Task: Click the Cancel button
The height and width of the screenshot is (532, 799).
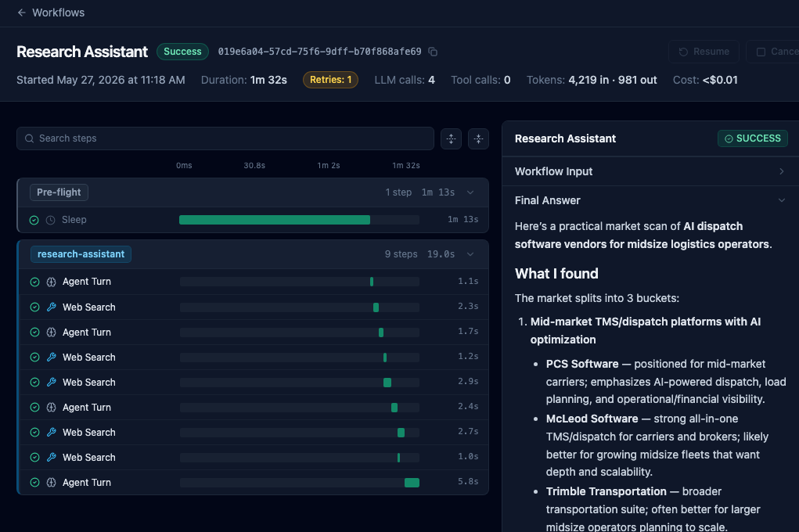Action: tap(773, 52)
